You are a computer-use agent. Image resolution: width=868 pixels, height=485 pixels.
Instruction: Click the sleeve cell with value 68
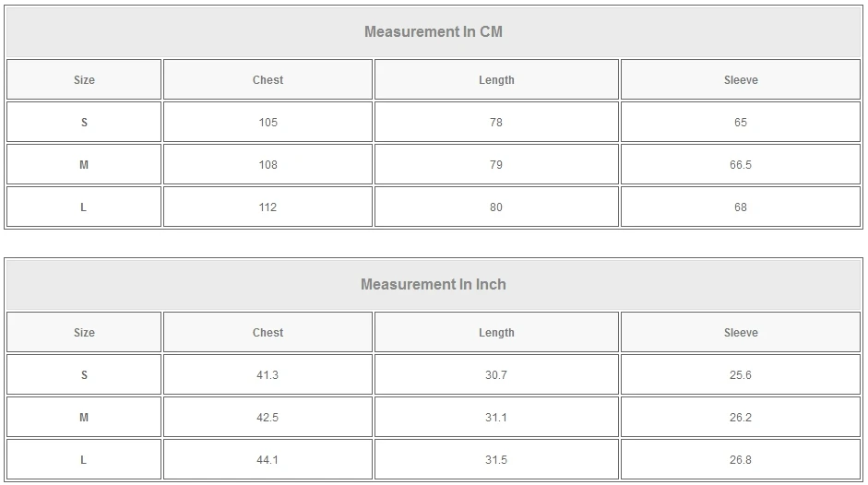(x=741, y=207)
